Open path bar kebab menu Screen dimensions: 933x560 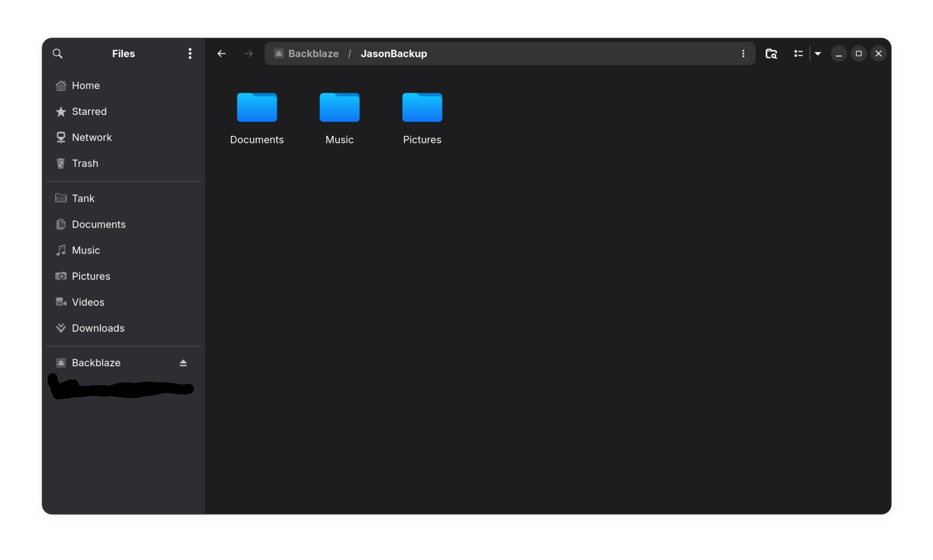[x=743, y=54]
